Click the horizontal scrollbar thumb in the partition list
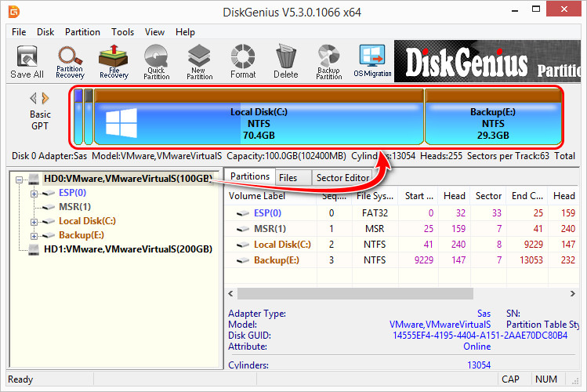The image size is (587, 392). point(355,293)
